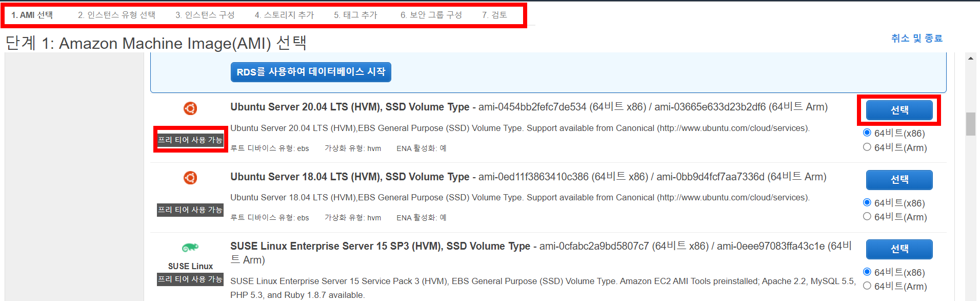980x301 pixels.
Task: Click the Ubuntu Server 20.04 logo icon
Action: (x=190, y=108)
